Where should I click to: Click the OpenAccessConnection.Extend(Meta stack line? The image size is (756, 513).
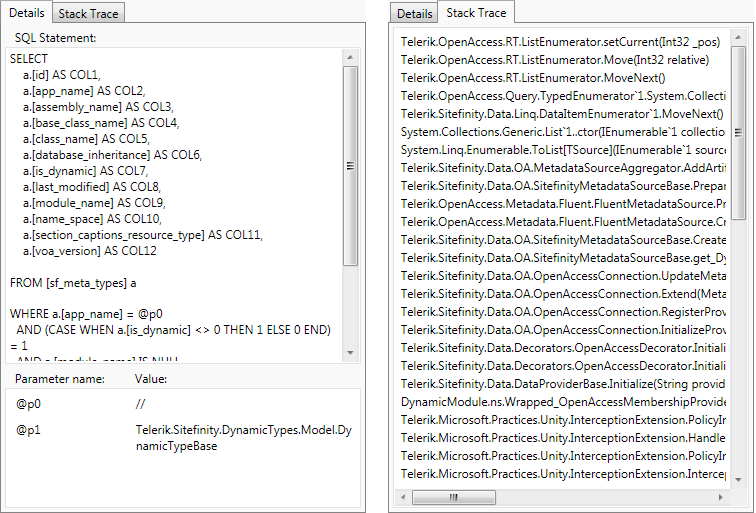[x=563, y=294]
